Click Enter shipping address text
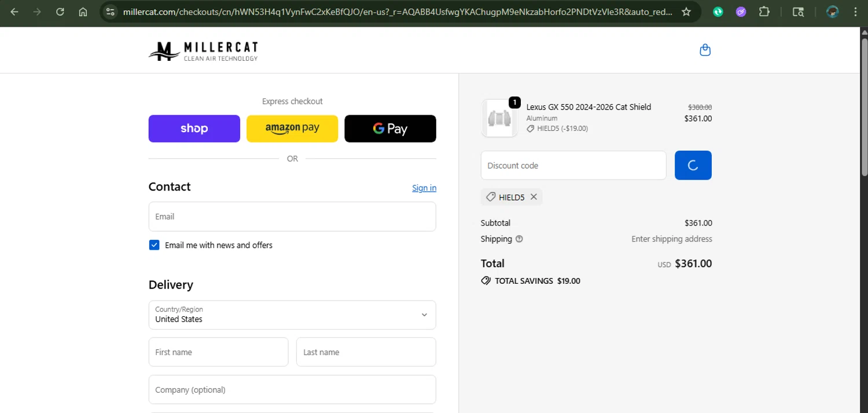Image resolution: width=868 pixels, height=413 pixels. point(672,239)
